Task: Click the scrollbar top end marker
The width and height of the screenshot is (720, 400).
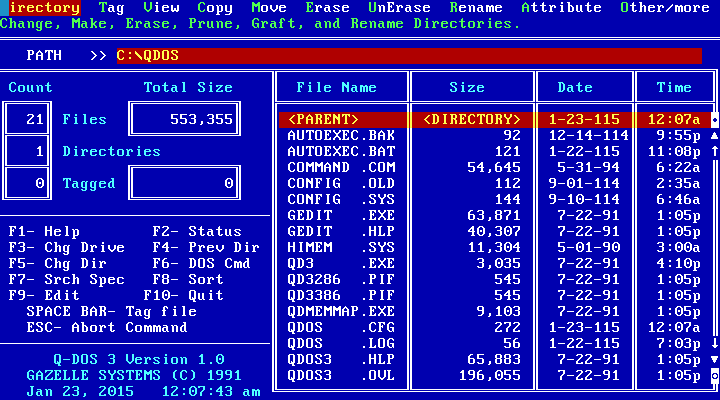Action: 715,119
